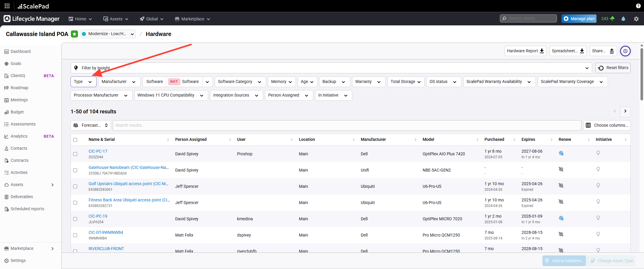Viewport: 644px width, 269px height.
Task: Click the notifications bell icon
Action: pyautogui.click(x=623, y=19)
